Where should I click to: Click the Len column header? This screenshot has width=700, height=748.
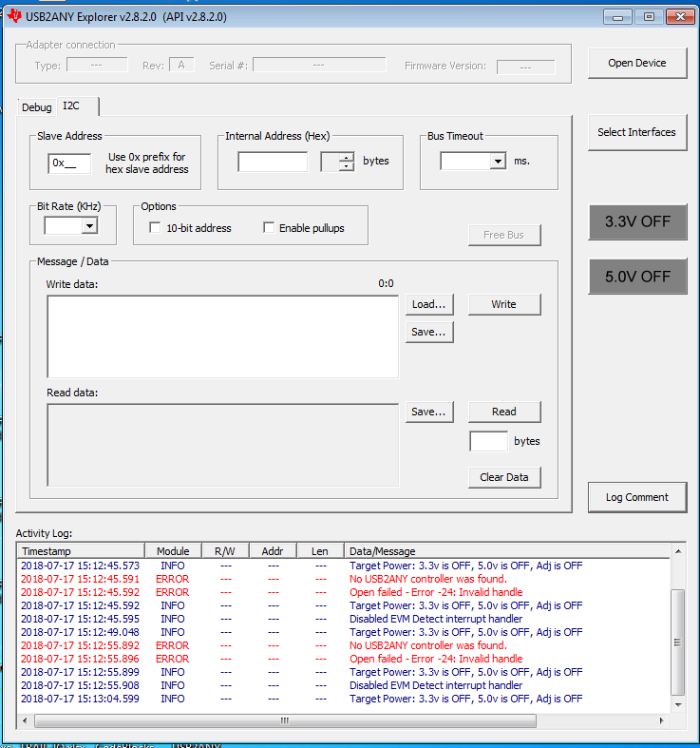pos(320,551)
